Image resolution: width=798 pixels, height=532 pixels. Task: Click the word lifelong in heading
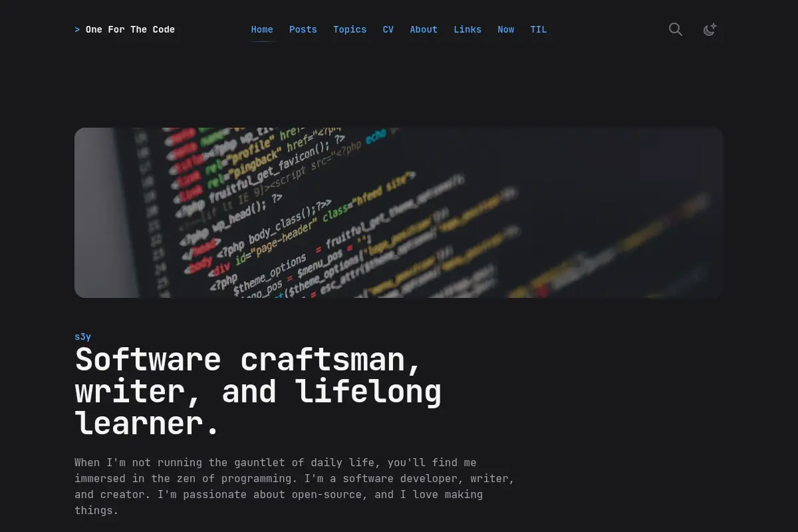pos(369,392)
